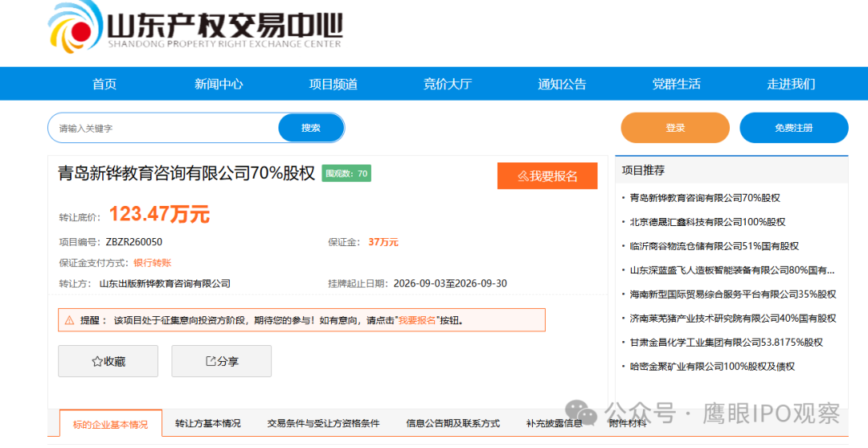Open 首页 in the navigation bar
868x448 pixels.
coord(104,84)
